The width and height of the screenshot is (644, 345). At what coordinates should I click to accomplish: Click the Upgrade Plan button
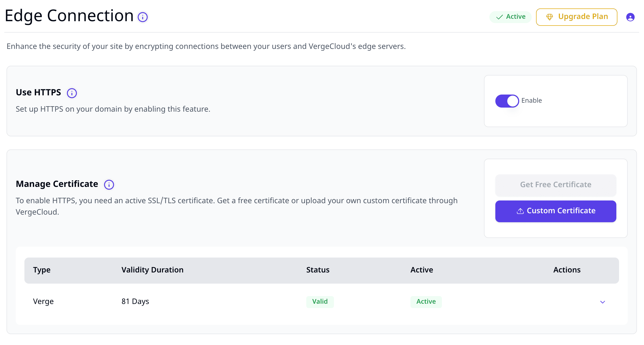576,17
